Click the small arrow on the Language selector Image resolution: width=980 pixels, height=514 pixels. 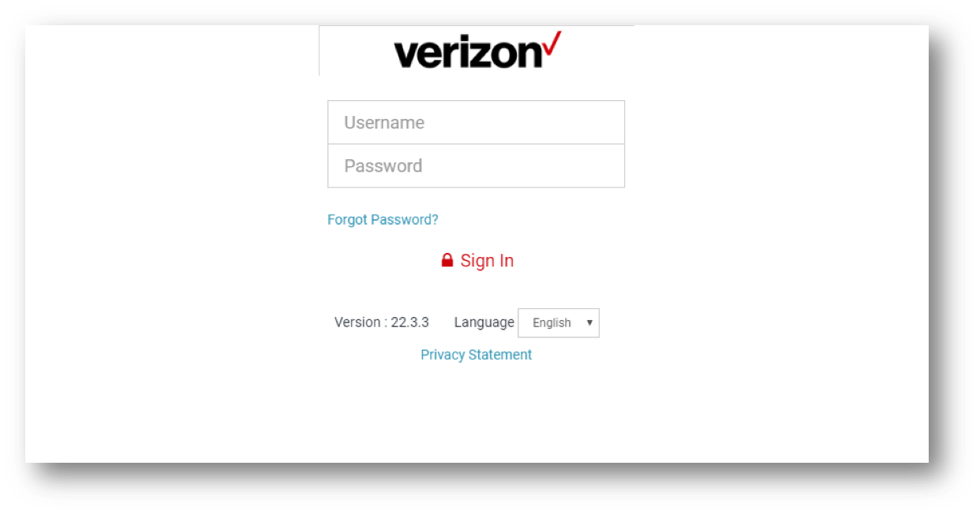point(589,322)
